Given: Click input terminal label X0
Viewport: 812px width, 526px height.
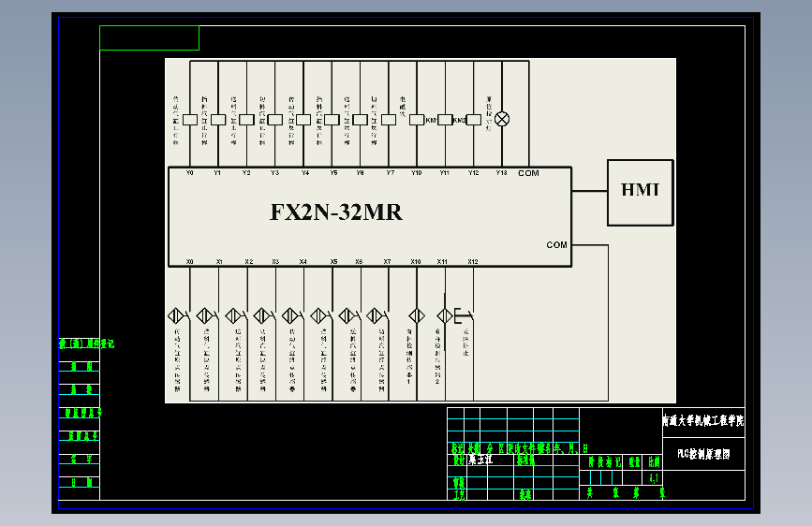Looking at the screenshot, I should pos(189,262).
